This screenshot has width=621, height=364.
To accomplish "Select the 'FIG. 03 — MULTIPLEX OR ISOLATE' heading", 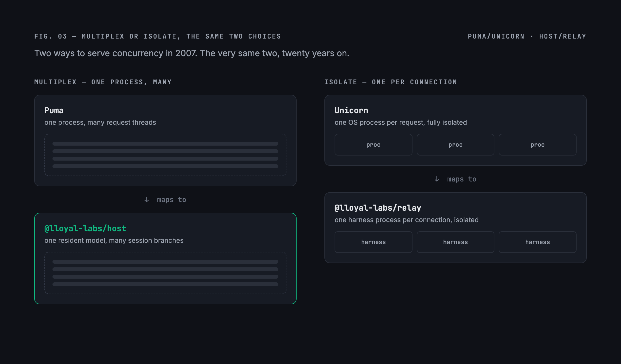I will pos(158,36).
